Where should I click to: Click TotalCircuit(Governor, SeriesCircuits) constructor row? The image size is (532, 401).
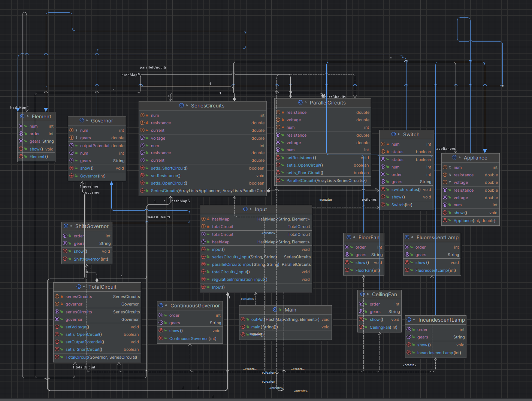97,357
